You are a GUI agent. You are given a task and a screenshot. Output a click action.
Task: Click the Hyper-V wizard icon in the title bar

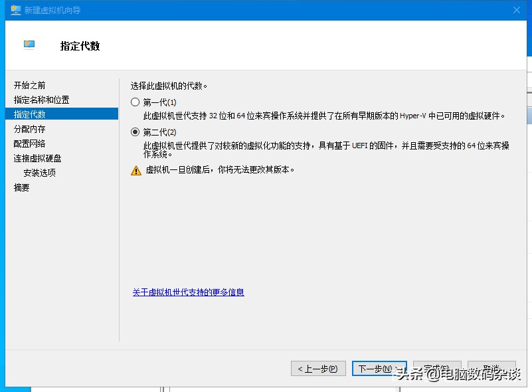point(15,9)
